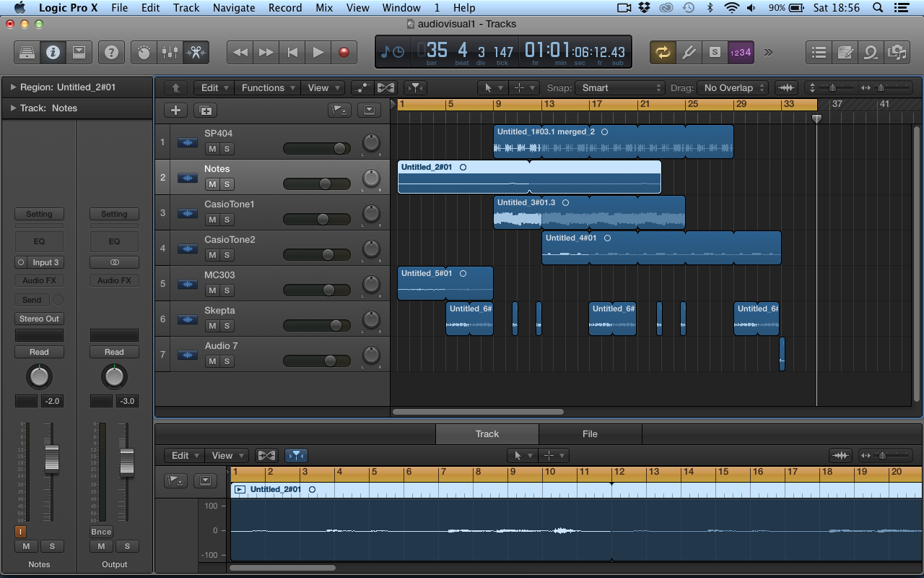This screenshot has width=924, height=578.
Task: Open the List Editors icon
Action: [819, 52]
